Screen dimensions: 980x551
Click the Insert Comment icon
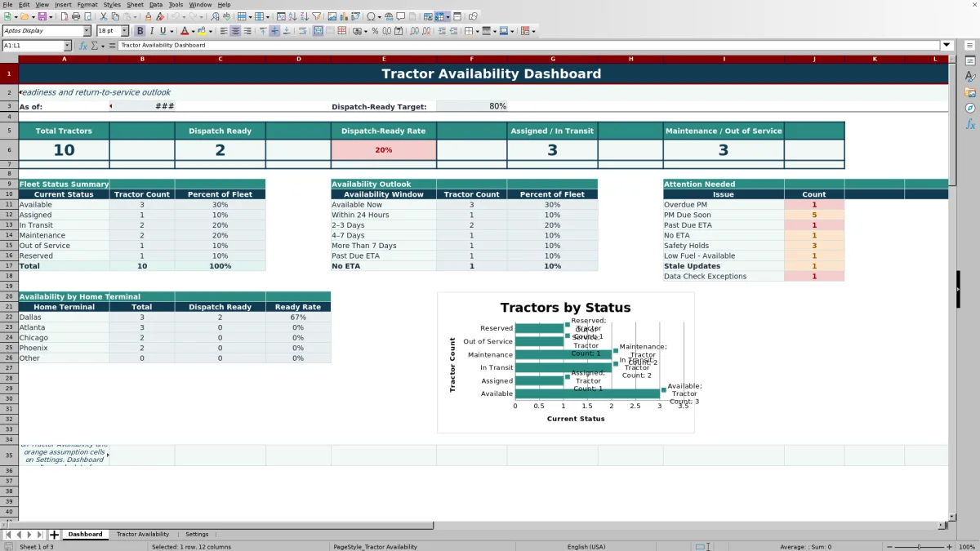[x=400, y=16]
